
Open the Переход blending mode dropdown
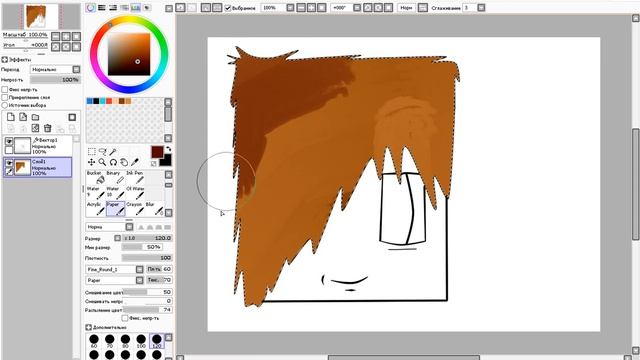[x=76, y=69]
